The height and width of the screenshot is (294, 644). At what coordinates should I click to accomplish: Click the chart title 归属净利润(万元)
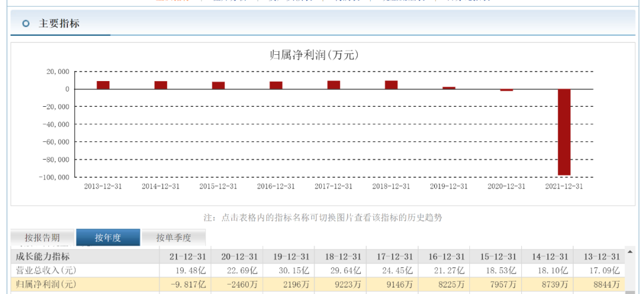(314, 55)
